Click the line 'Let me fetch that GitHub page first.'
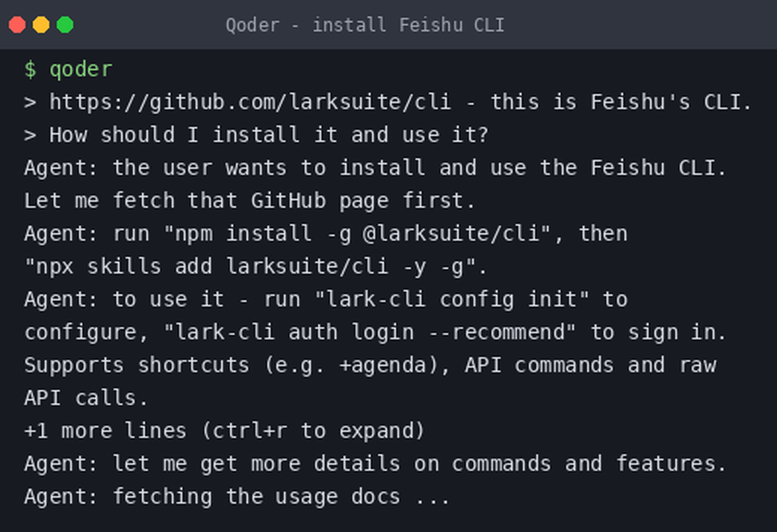777x532 pixels. [250, 201]
